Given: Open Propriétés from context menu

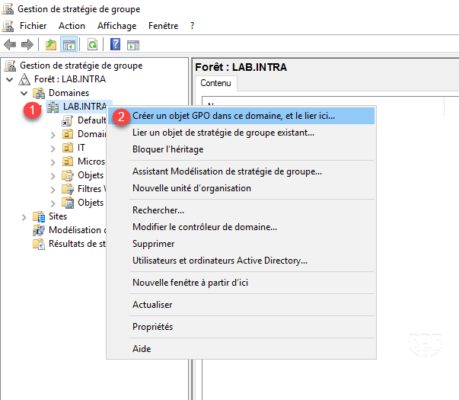Looking at the screenshot, I should coord(241,327).
